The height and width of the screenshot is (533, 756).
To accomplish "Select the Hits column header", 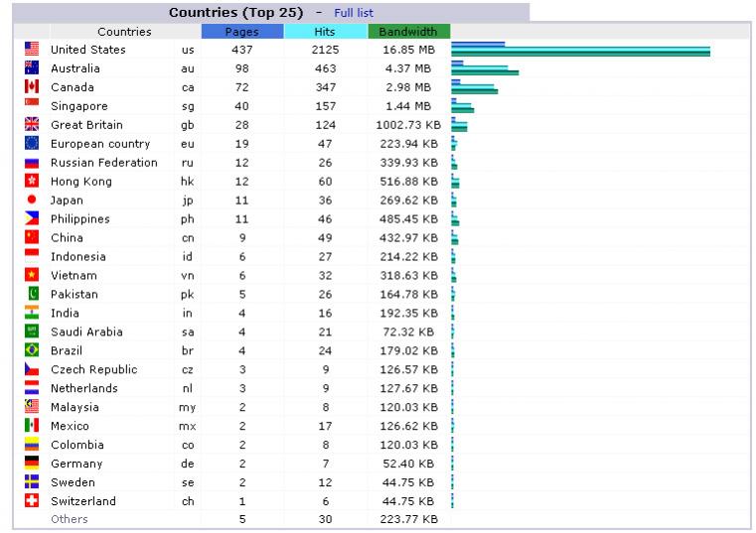I will [x=326, y=32].
